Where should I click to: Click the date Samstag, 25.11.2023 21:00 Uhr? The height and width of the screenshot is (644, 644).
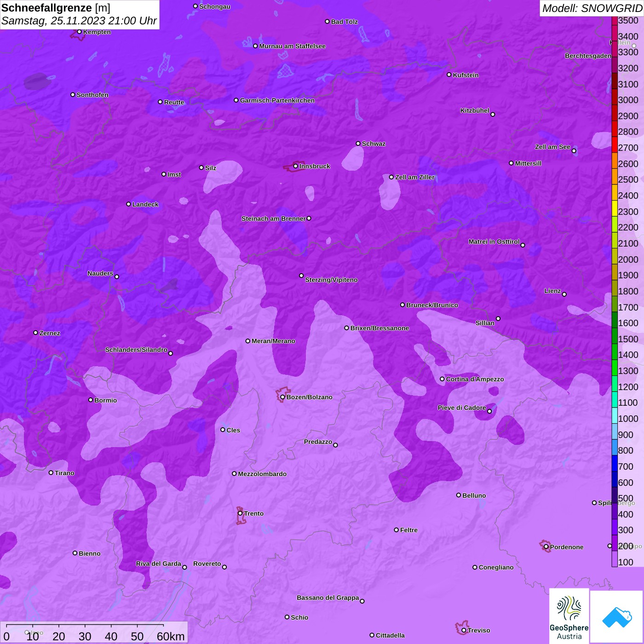point(79,21)
